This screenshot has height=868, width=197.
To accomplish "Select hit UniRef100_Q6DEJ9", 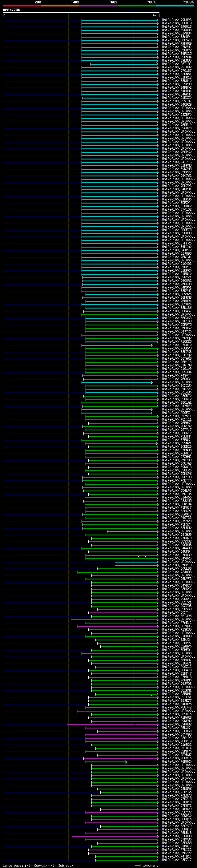I will (177, 125).
